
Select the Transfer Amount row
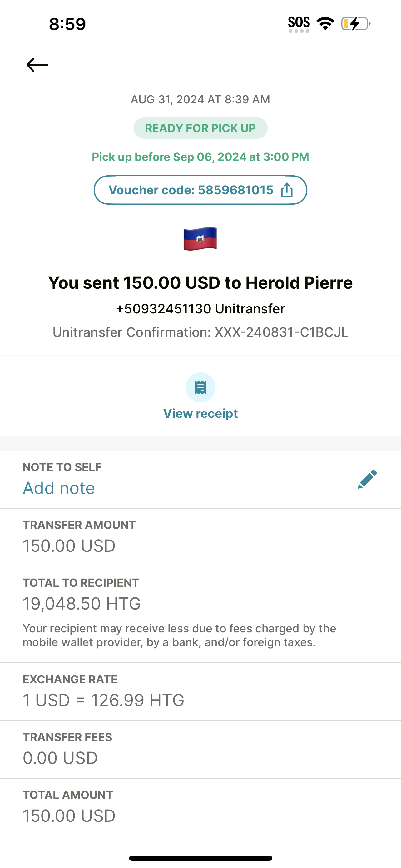coord(200,537)
